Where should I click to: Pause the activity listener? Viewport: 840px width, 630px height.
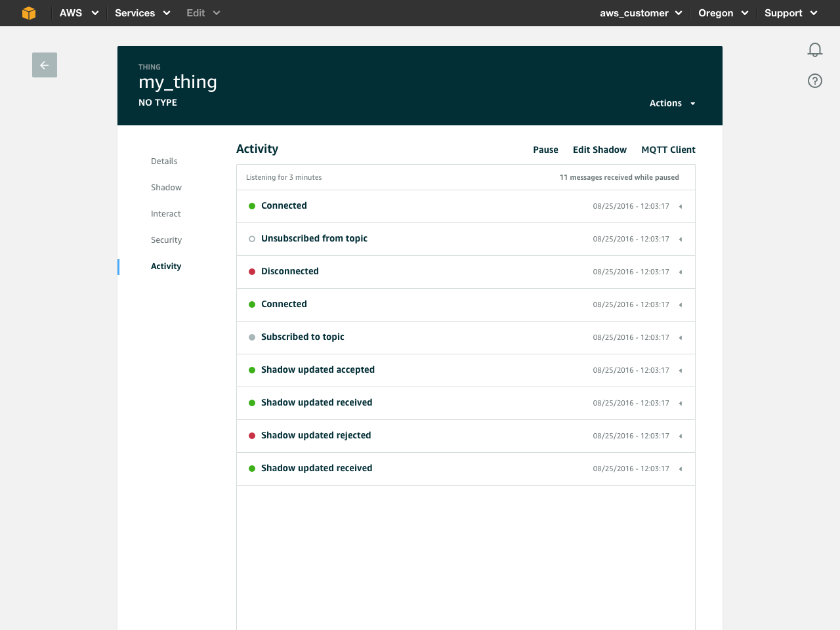[x=545, y=150]
